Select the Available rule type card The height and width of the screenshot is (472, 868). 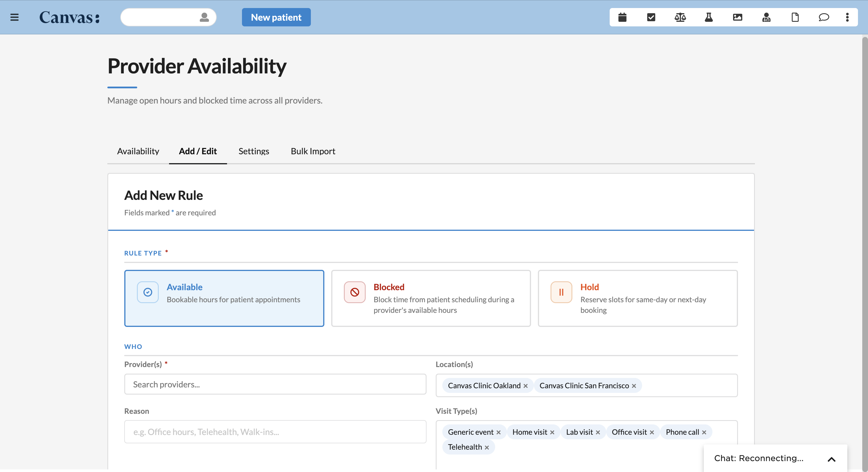224,298
